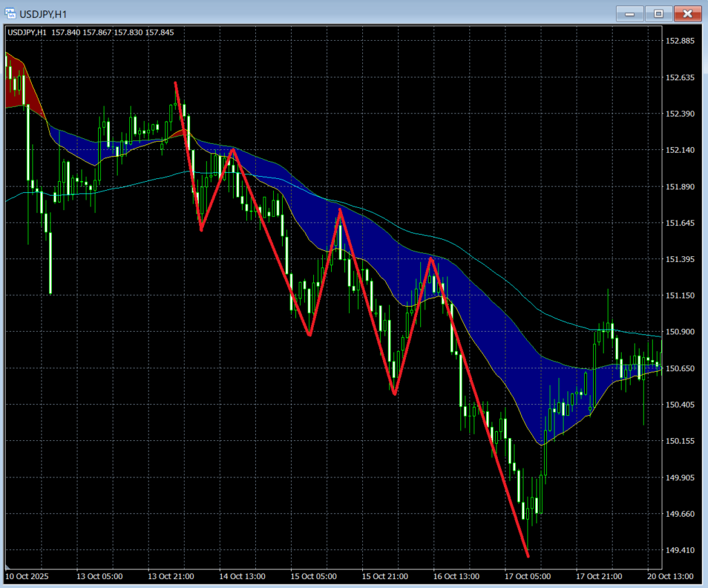Click the 10 Oct 2025 time axis label

(x=28, y=576)
